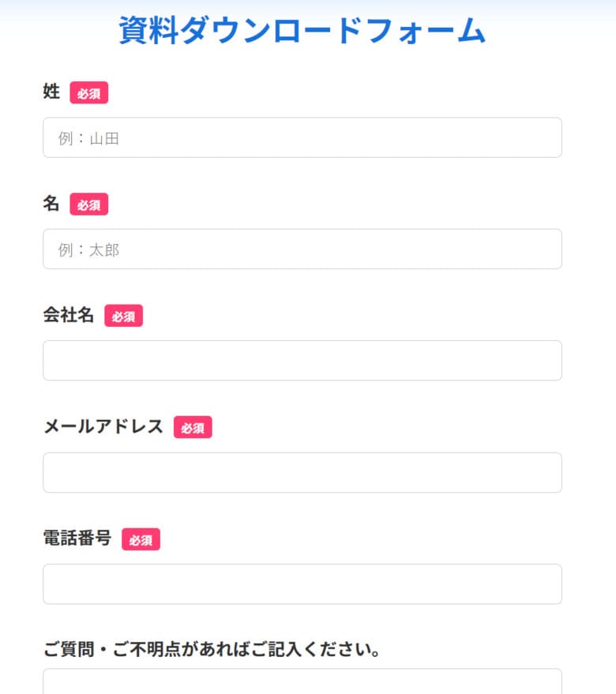
Task: Click the 名 field label
Action: (51, 203)
